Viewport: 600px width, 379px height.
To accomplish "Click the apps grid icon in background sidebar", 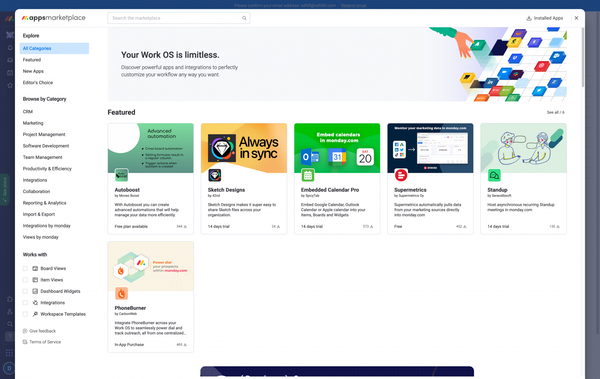I will [9, 353].
